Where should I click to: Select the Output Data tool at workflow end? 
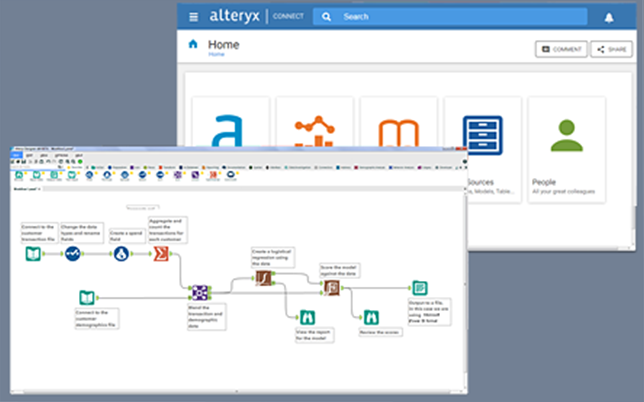(x=420, y=288)
